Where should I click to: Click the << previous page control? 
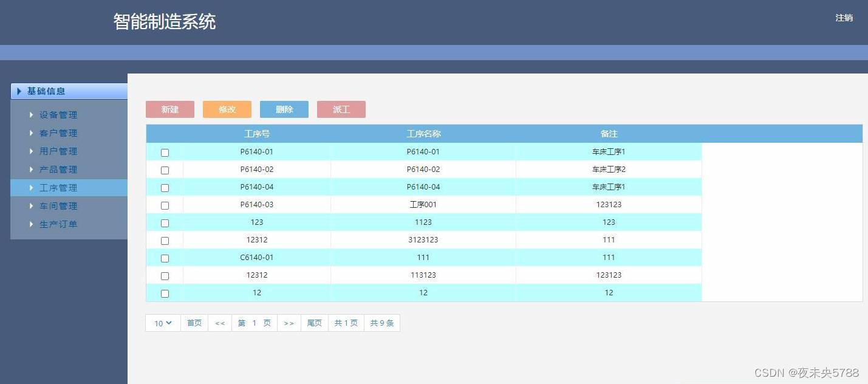pyautogui.click(x=220, y=323)
